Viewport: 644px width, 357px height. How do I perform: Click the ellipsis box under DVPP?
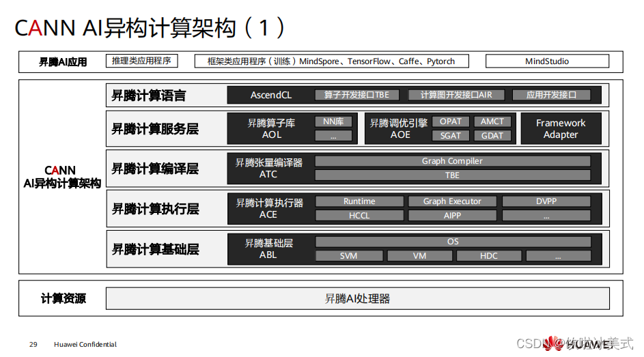point(546,216)
